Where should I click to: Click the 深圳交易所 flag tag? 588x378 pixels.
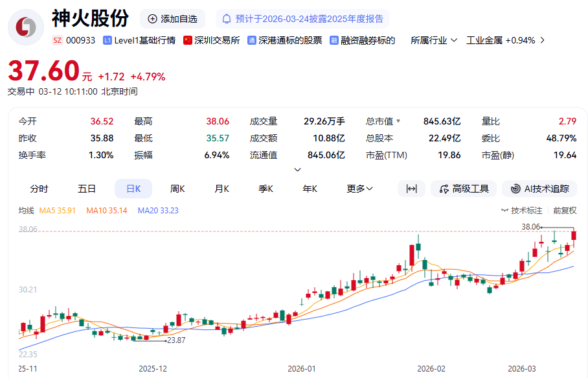coord(212,40)
